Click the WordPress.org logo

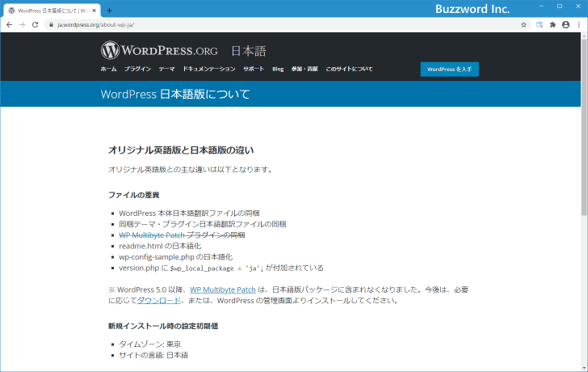159,50
